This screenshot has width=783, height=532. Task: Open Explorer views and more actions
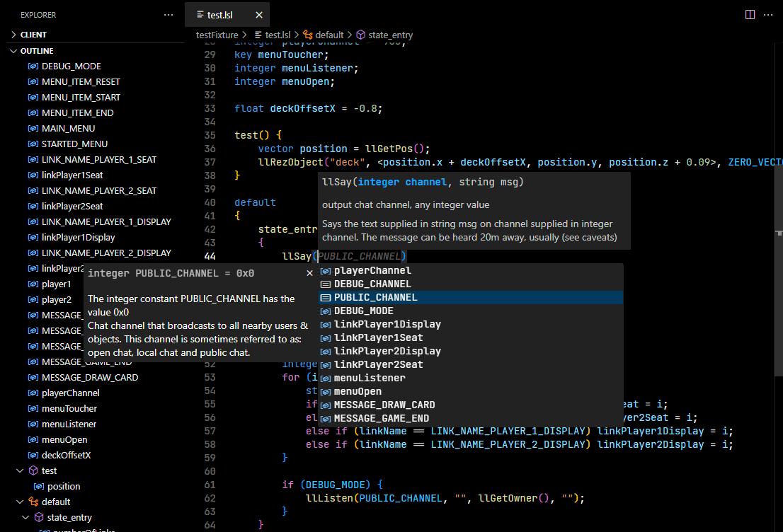click(x=168, y=14)
